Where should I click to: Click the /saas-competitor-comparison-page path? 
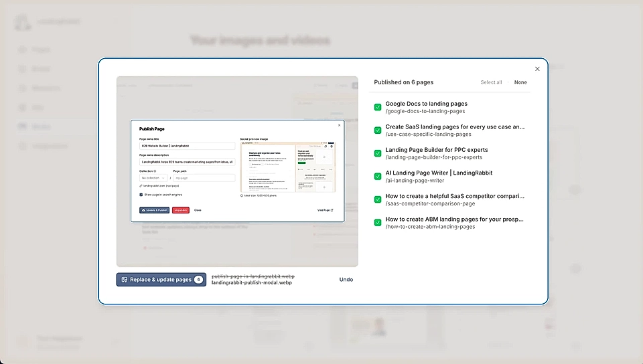click(430, 203)
